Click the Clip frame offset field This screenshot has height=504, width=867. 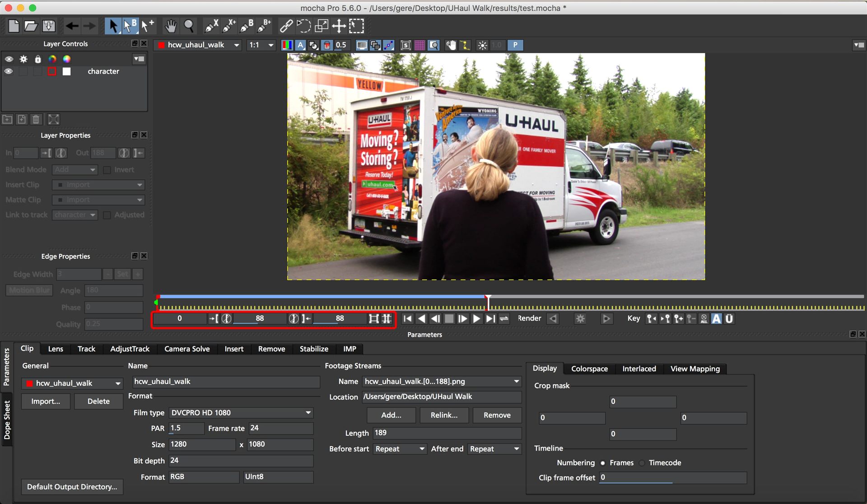[x=673, y=478]
